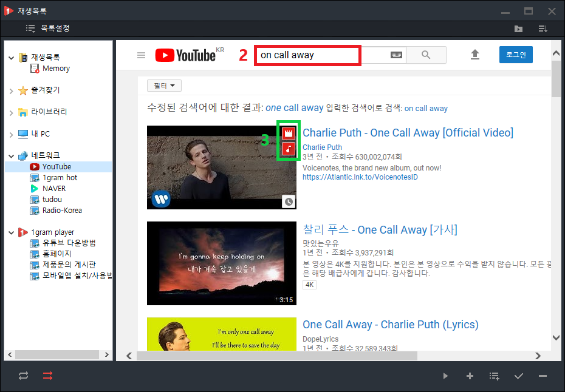Open the Charlie Puth official video thumbnail
The width and height of the screenshot is (565, 392).
(x=222, y=167)
